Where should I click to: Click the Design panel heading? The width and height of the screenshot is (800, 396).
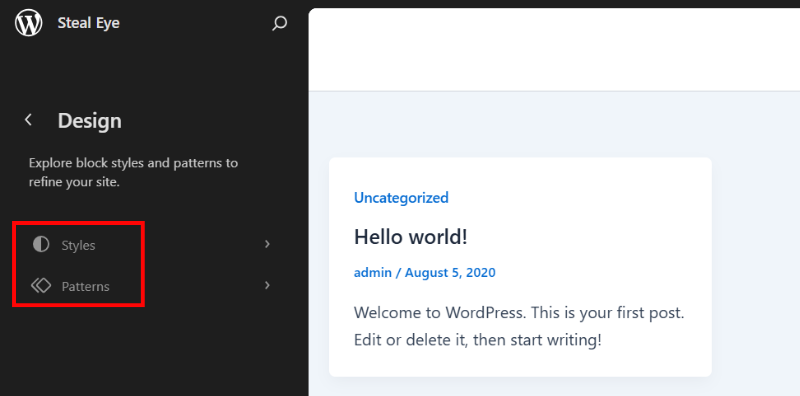(x=90, y=121)
